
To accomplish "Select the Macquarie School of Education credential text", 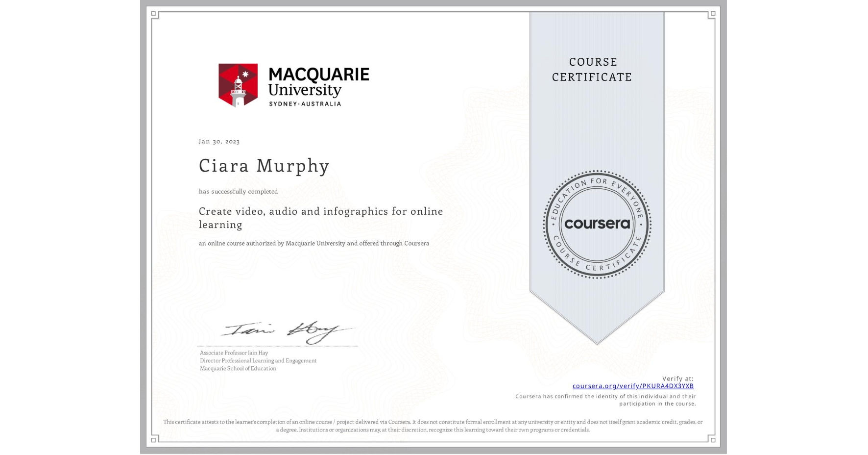I will (237, 368).
